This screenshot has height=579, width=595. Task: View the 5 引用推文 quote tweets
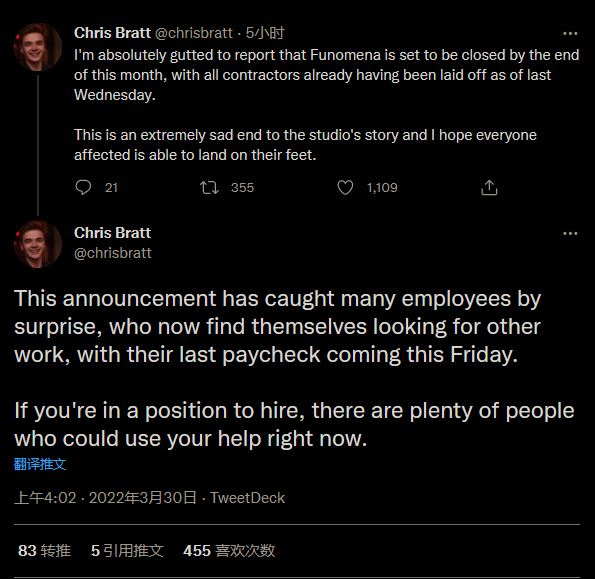127,551
